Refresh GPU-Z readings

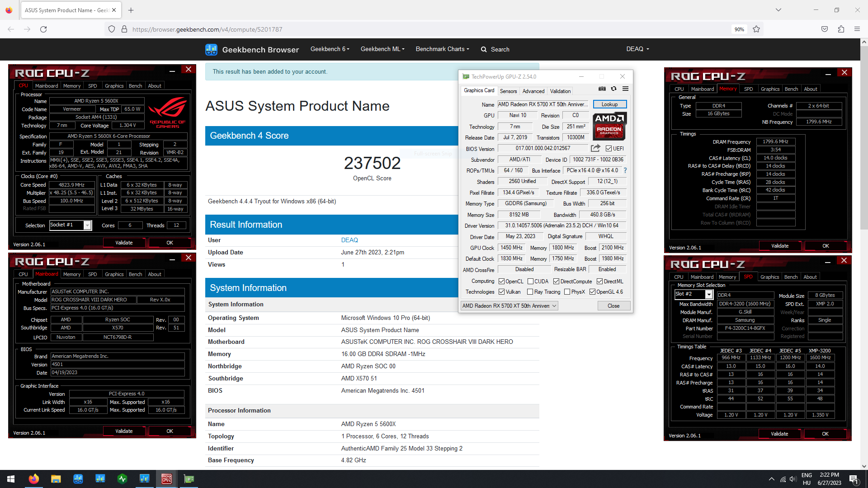(613, 89)
